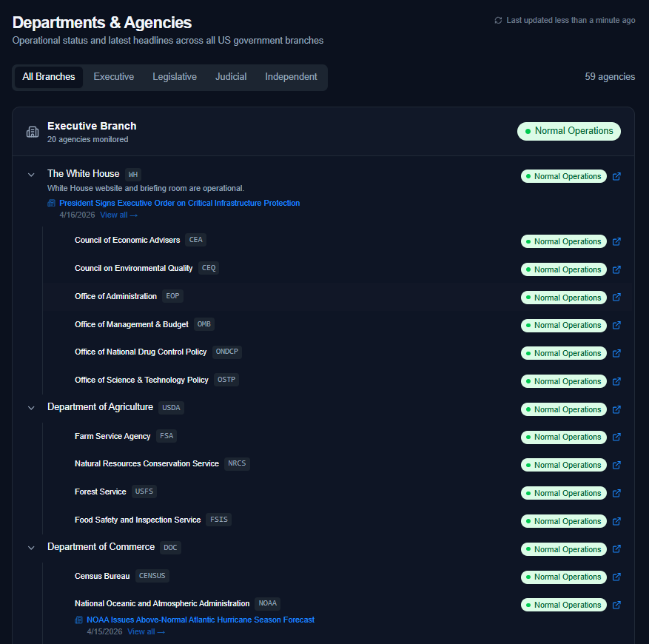This screenshot has width=649, height=644.
Task: Switch to the Judicial tab
Action: [x=231, y=77]
